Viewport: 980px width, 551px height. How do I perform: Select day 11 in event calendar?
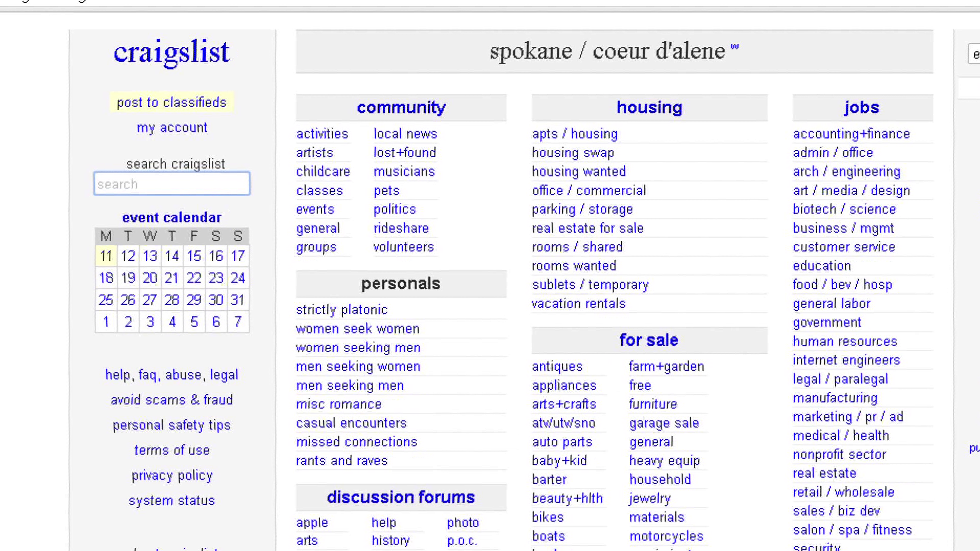pos(106,256)
